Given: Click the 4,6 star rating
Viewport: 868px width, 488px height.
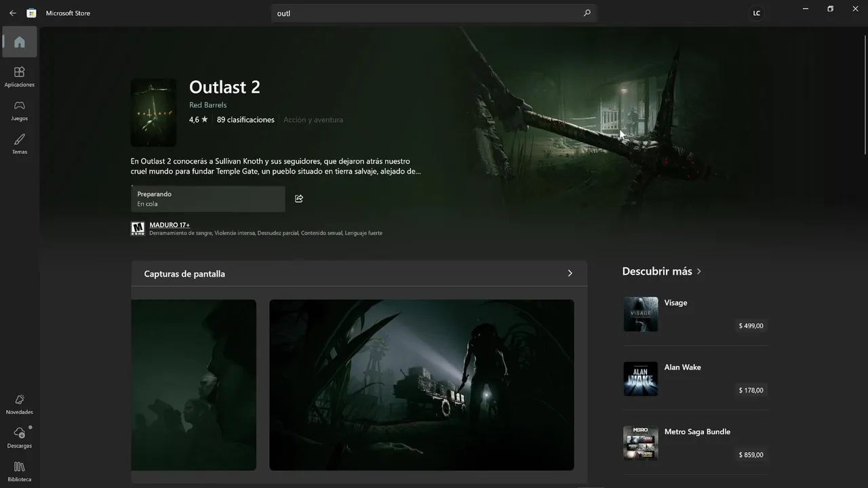Looking at the screenshot, I should point(199,119).
